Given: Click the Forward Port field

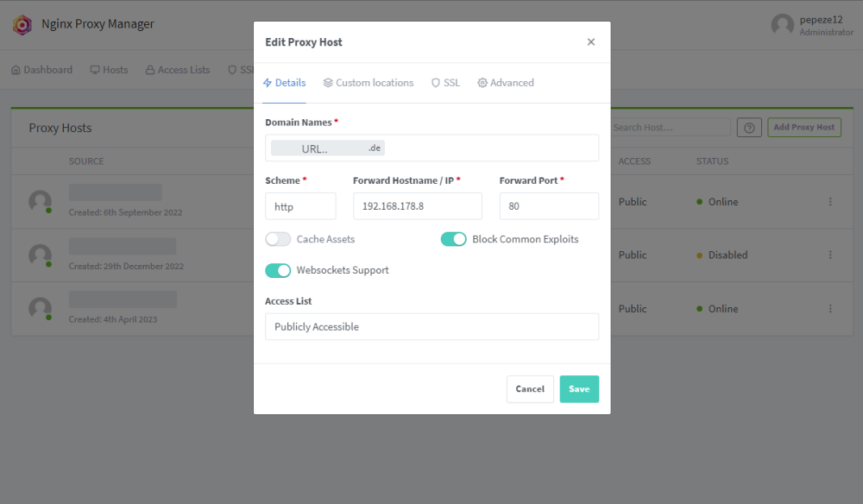Looking at the screenshot, I should point(549,206).
